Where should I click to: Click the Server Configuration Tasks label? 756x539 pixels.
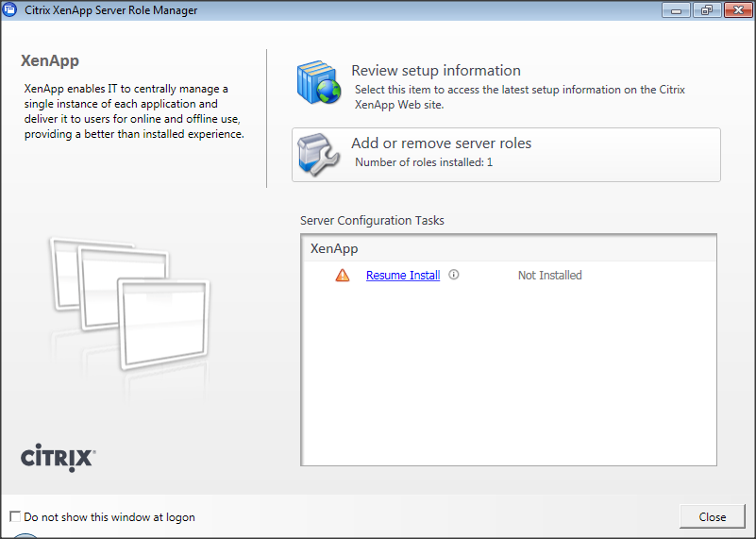pyautogui.click(x=372, y=221)
